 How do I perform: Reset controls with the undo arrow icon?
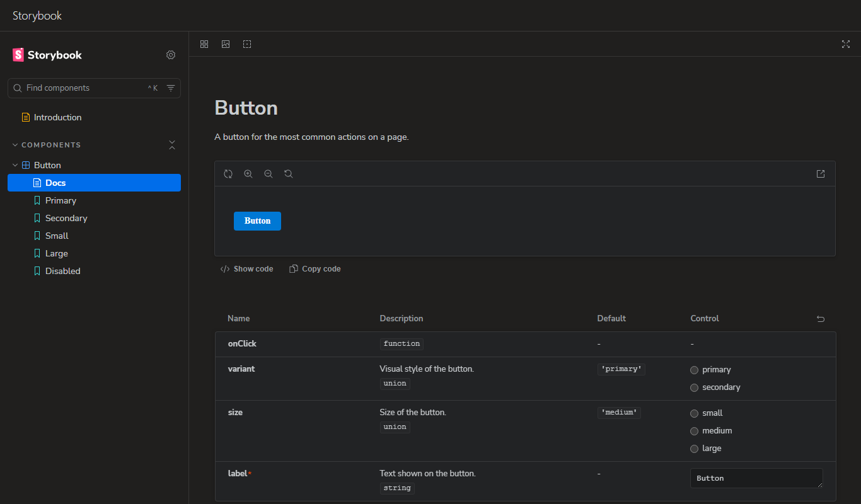(x=821, y=319)
